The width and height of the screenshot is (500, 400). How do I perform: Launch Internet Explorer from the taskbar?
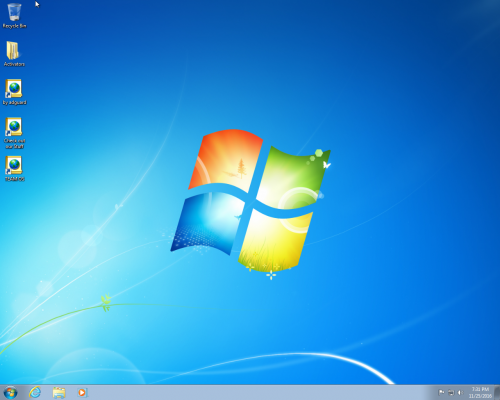(35, 393)
